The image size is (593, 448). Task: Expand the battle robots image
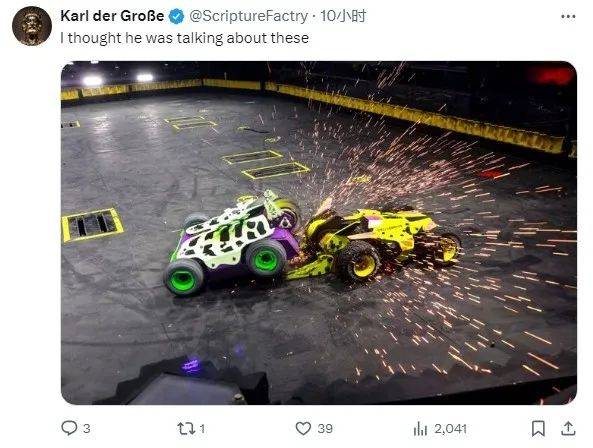click(x=319, y=233)
